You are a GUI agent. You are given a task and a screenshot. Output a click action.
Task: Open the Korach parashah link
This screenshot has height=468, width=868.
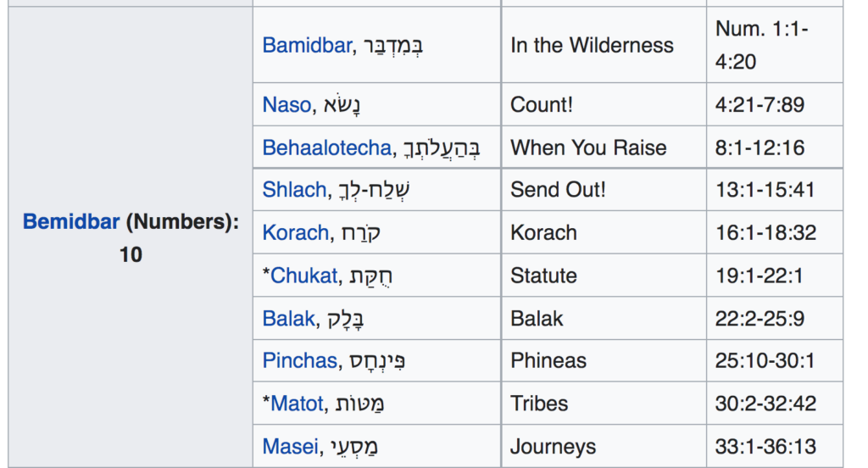[295, 232]
